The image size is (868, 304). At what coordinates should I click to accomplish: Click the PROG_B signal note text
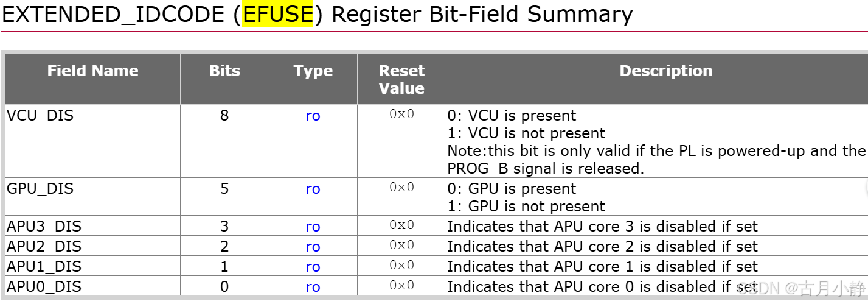[x=546, y=169]
